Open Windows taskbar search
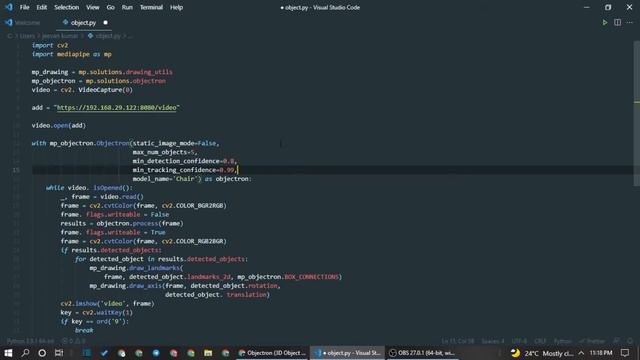 point(25,353)
